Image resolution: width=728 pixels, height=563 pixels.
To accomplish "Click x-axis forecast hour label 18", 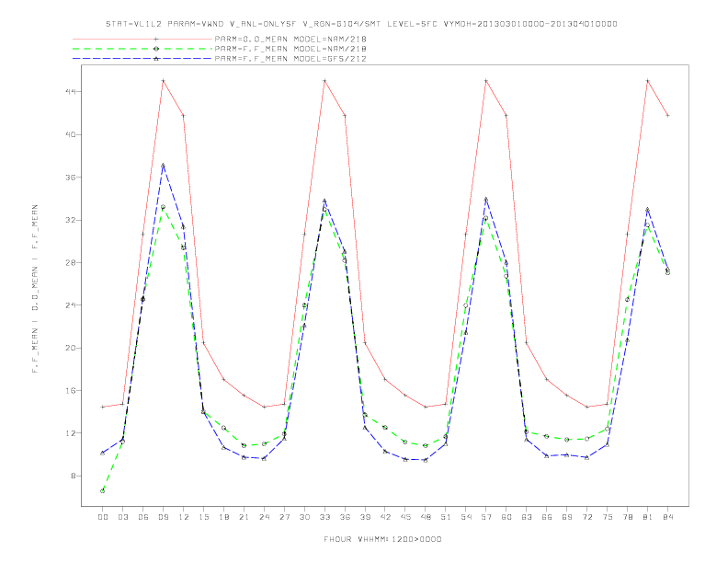I will [x=223, y=517].
